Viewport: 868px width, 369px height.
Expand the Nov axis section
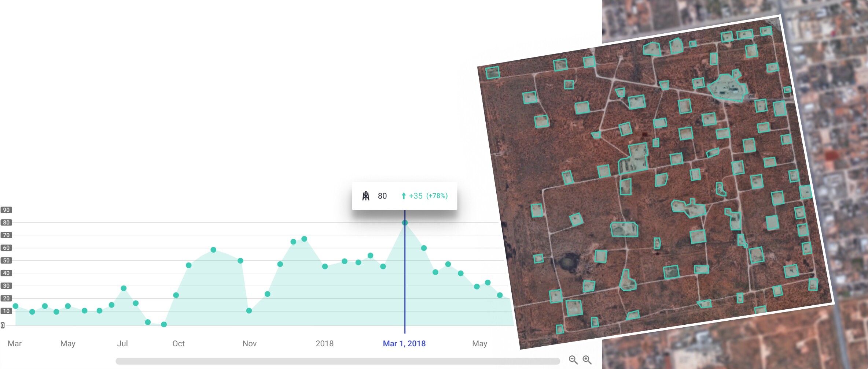(250, 344)
